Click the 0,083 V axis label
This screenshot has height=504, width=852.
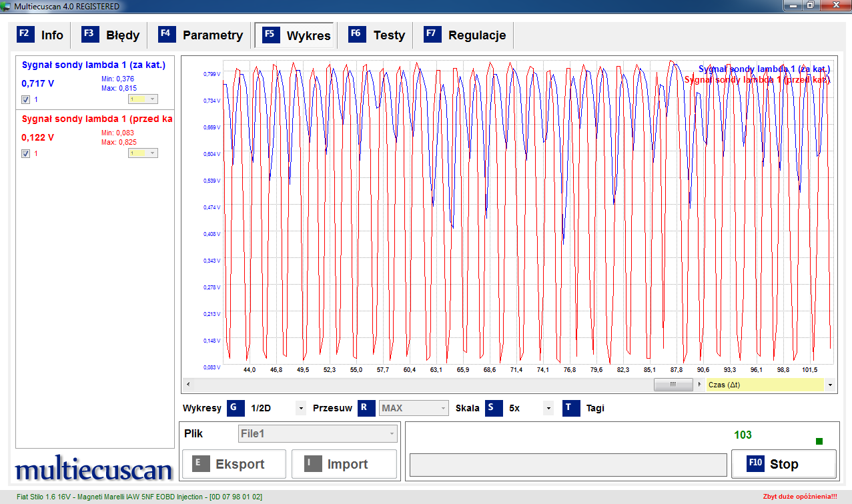tap(211, 367)
